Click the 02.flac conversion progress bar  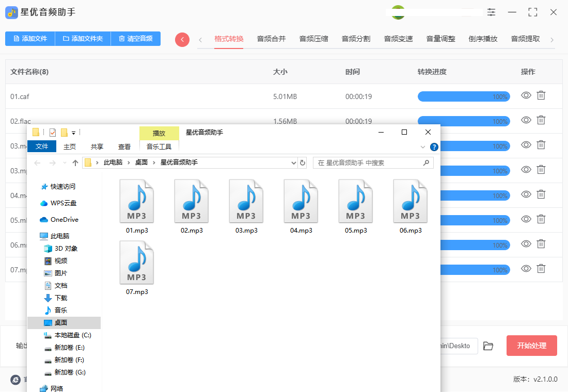coord(464,121)
